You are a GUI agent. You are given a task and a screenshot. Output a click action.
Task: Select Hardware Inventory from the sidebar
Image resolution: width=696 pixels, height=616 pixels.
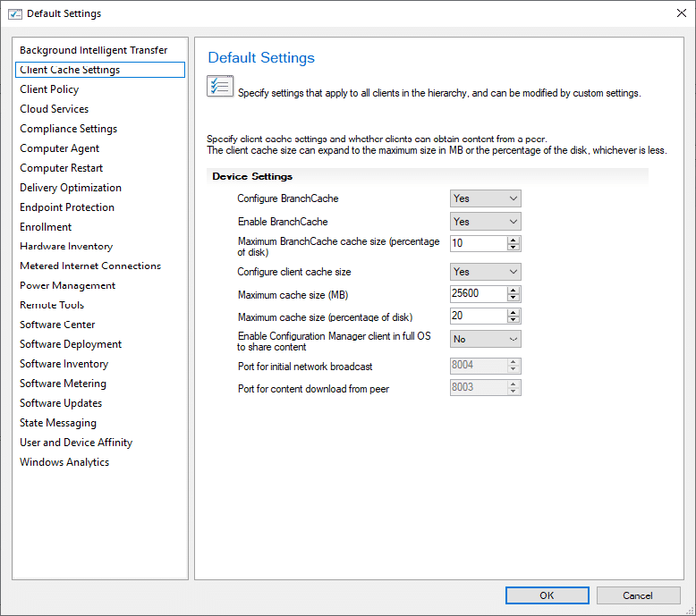coord(66,246)
